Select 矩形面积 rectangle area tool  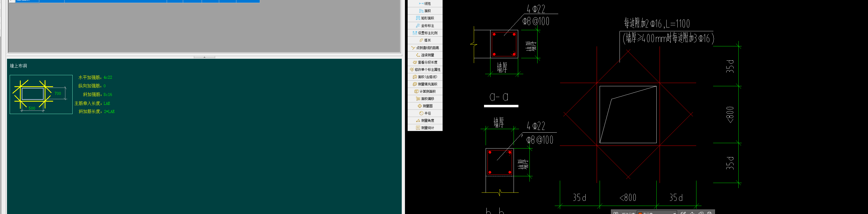(x=425, y=18)
